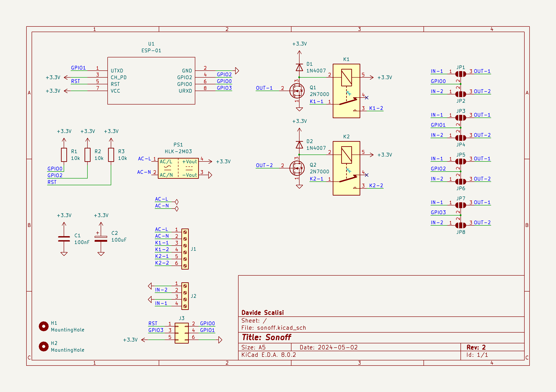Select solder jumper JP8
Image resolution: width=556 pixels, height=392 pixels.
[460, 225]
